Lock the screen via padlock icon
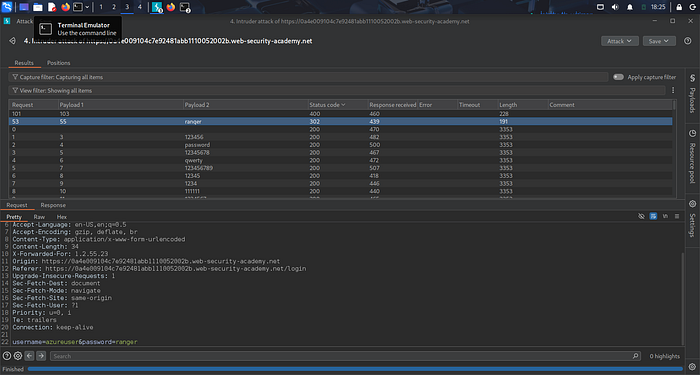Screen dimensions: 700x375 tap(679, 7)
